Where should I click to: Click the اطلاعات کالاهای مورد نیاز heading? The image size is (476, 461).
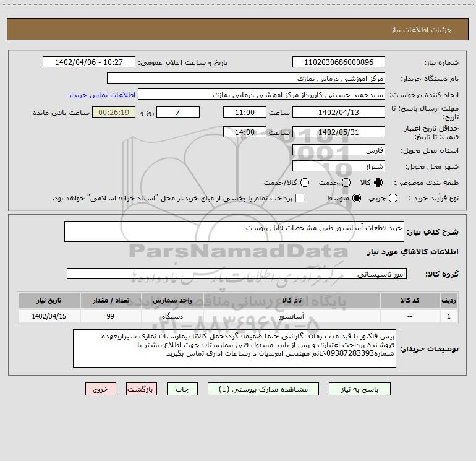(x=413, y=252)
